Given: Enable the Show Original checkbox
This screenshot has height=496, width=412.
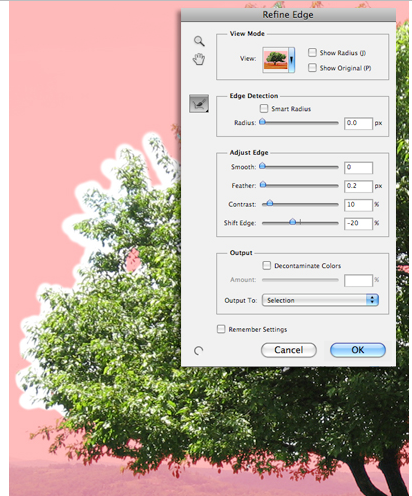Looking at the screenshot, I should (x=312, y=68).
